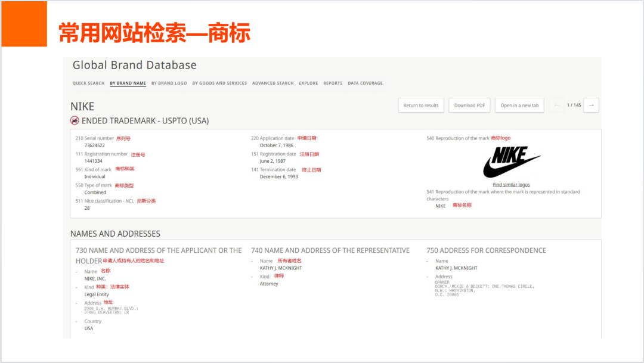Click the Legal Entity kind value

click(97, 294)
